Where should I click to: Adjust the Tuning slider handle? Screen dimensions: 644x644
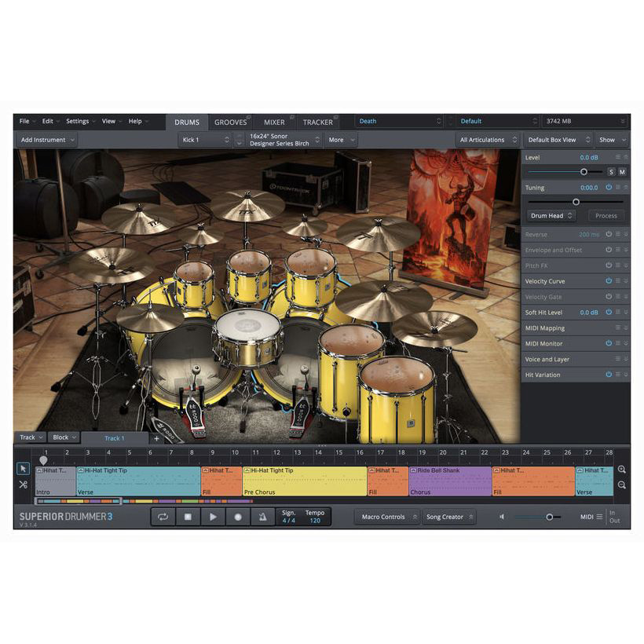tap(576, 202)
